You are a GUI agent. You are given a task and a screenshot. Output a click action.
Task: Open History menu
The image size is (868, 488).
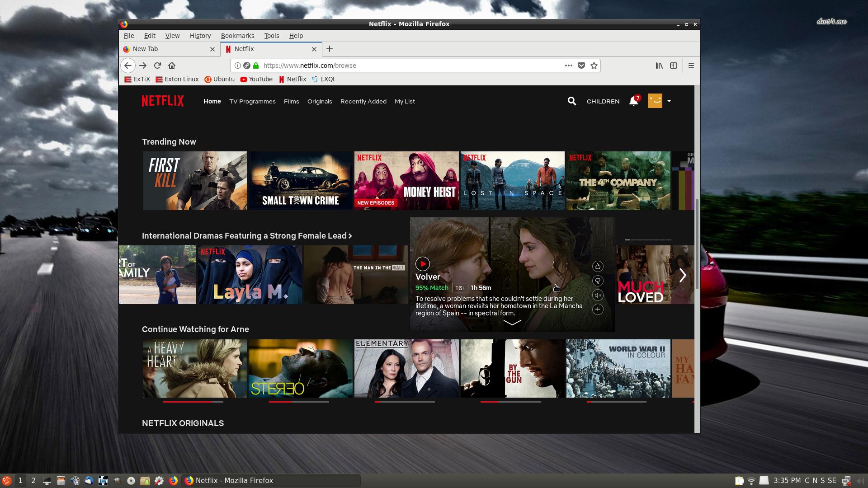pyautogui.click(x=200, y=36)
